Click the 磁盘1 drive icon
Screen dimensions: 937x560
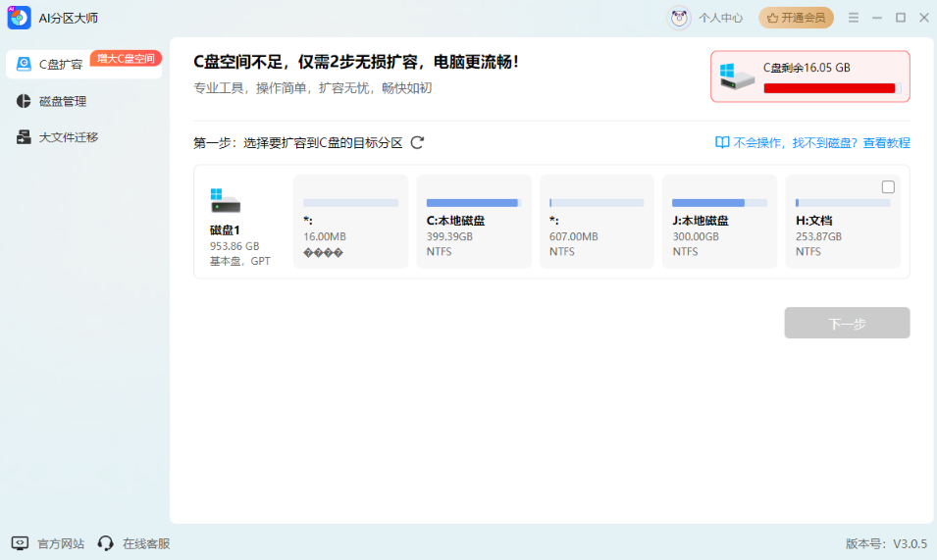225,201
